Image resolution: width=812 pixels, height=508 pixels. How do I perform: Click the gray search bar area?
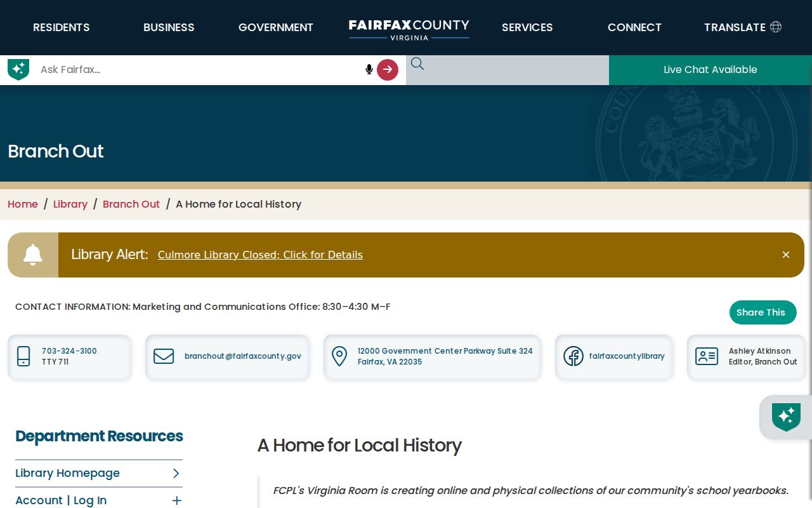[507, 70]
